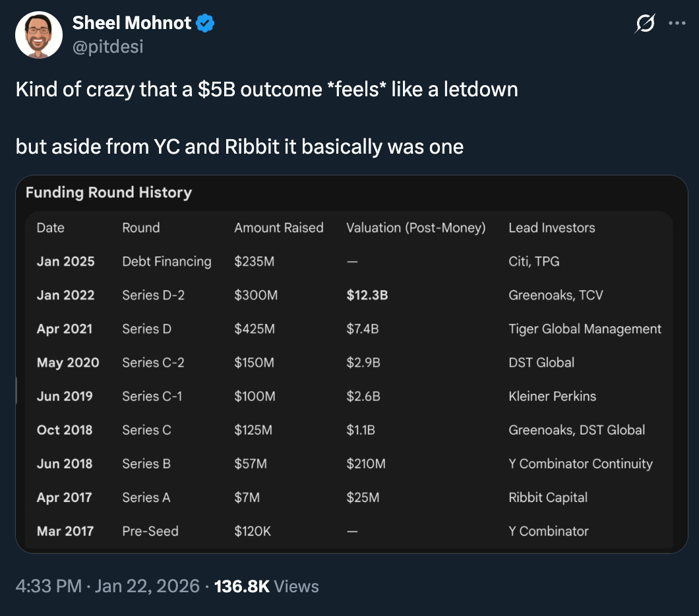Click the Valuation (Post-Money) column header
The image size is (699, 616).
tap(416, 228)
